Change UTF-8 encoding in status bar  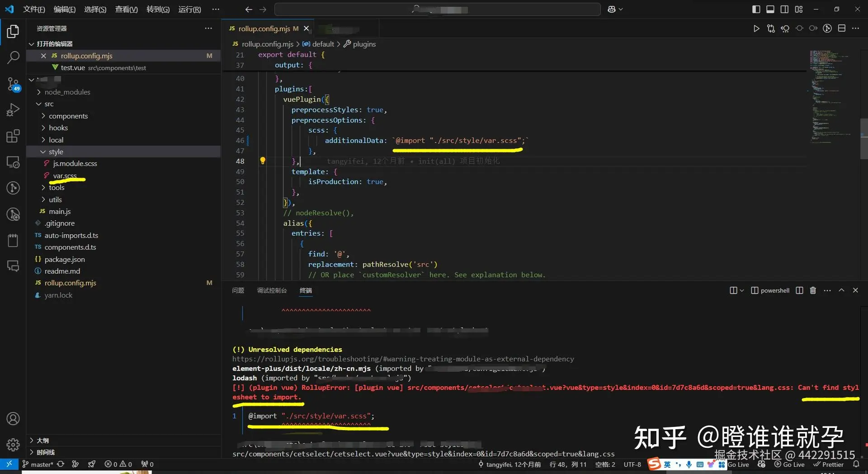click(x=632, y=464)
